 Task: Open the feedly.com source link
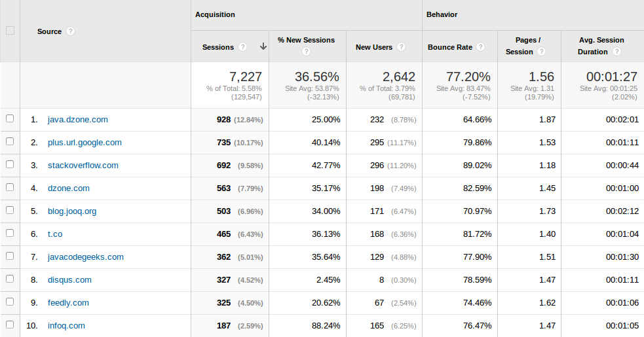click(x=68, y=303)
